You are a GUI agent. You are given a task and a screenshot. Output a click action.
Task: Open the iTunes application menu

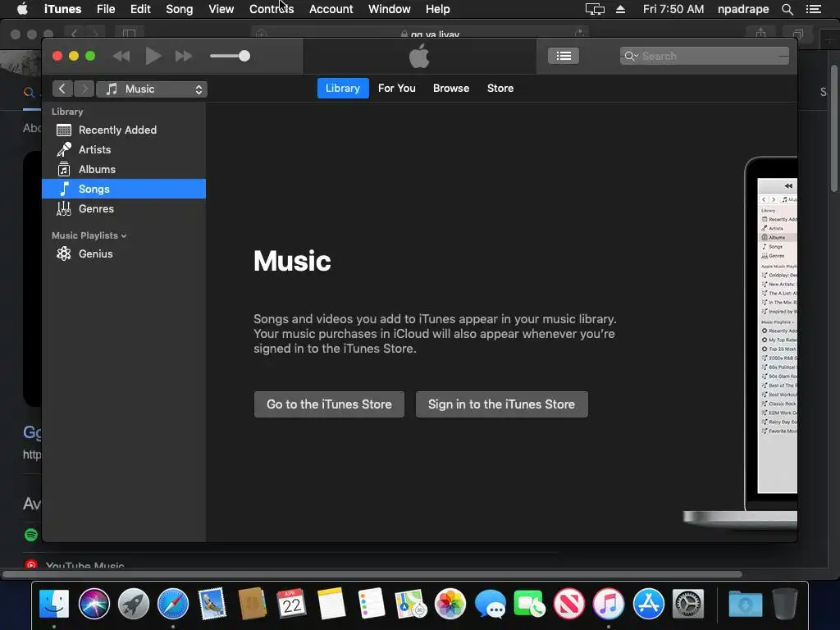click(62, 9)
